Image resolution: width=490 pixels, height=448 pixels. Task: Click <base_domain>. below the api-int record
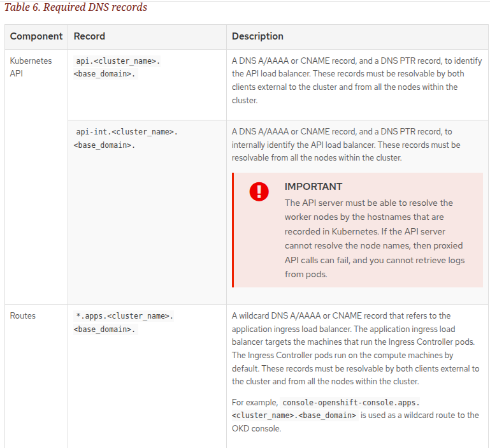coord(104,145)
